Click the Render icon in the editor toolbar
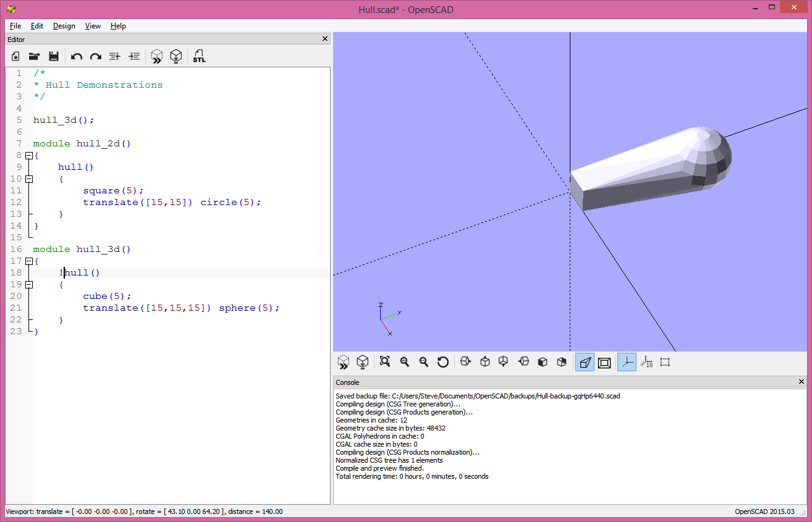Image resolution: width=812 pixels, height=522 pixels. click(x=176, y=56)
